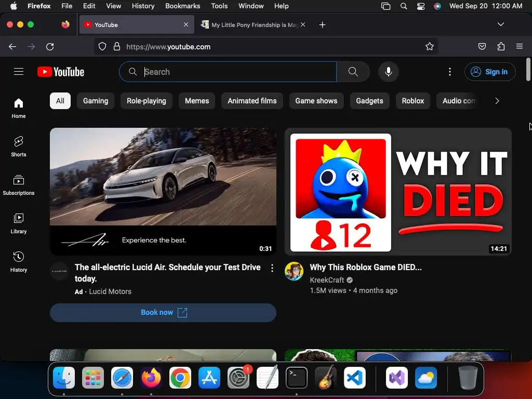
Task: Close the My Little Pony tab
Action: (x=303, y=24)
